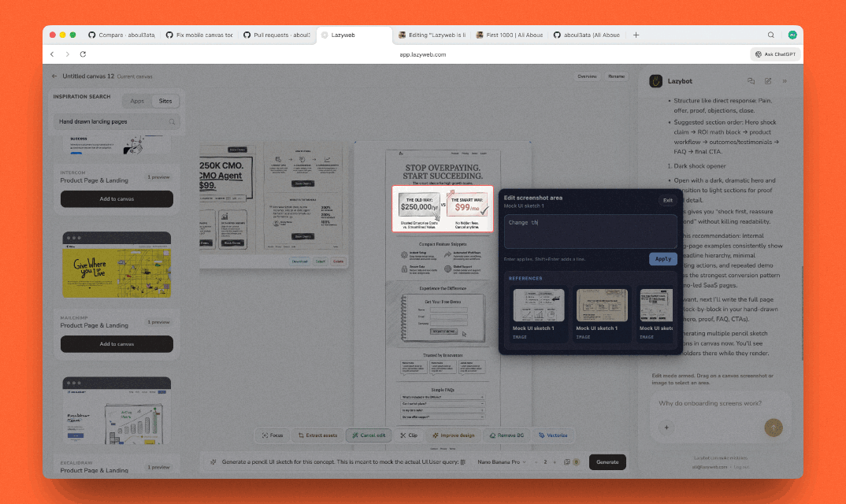Image resolution: width=846 pixels, height=504 pixels.
Task: Click the Log out link
Action: [741, 467]
